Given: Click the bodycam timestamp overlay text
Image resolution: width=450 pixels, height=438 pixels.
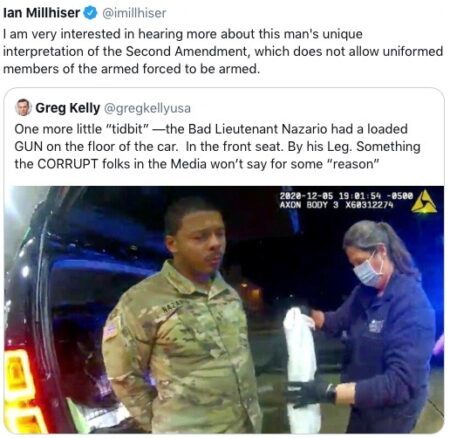Looking at the screenshot, I should pos(346,196).
